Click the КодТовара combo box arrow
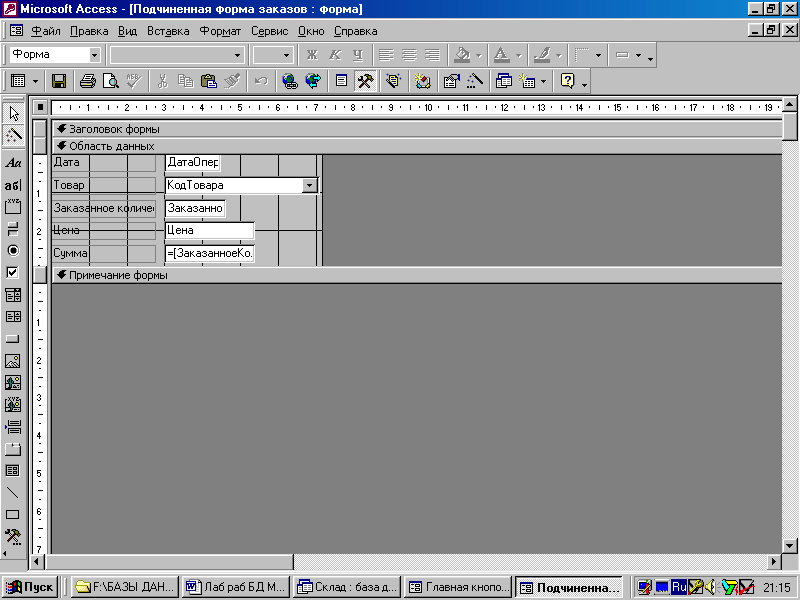Screen dimensions: 800x600 (309, 185)
